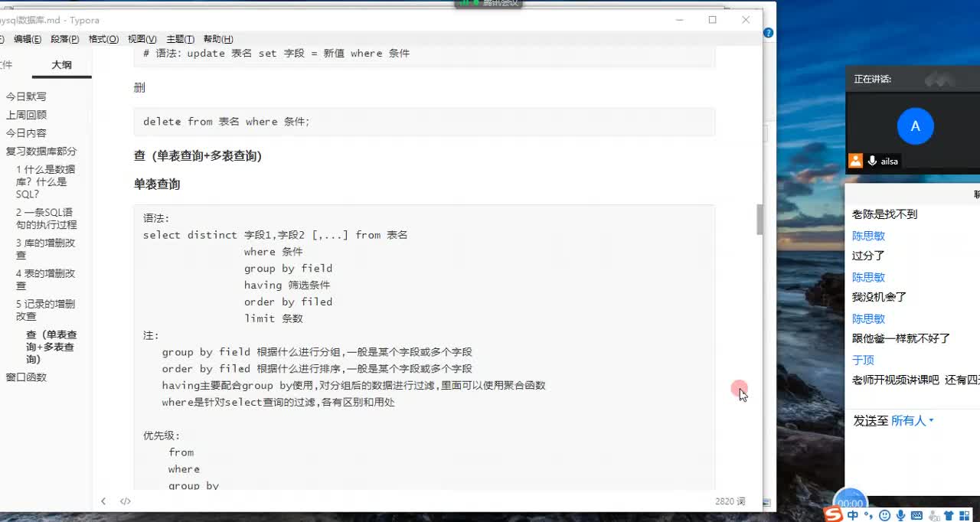Open the 主题(T) menu
980x522 pixels.
tap(180, 39)
